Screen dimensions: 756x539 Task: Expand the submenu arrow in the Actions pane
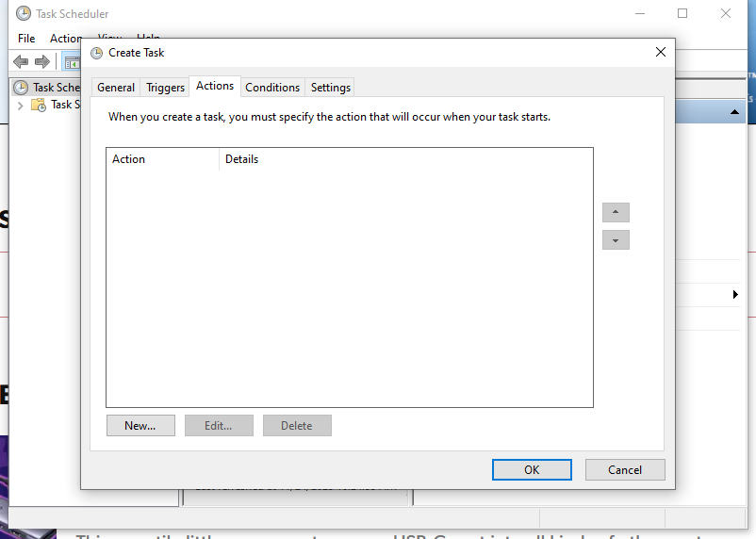coord(734,295)
